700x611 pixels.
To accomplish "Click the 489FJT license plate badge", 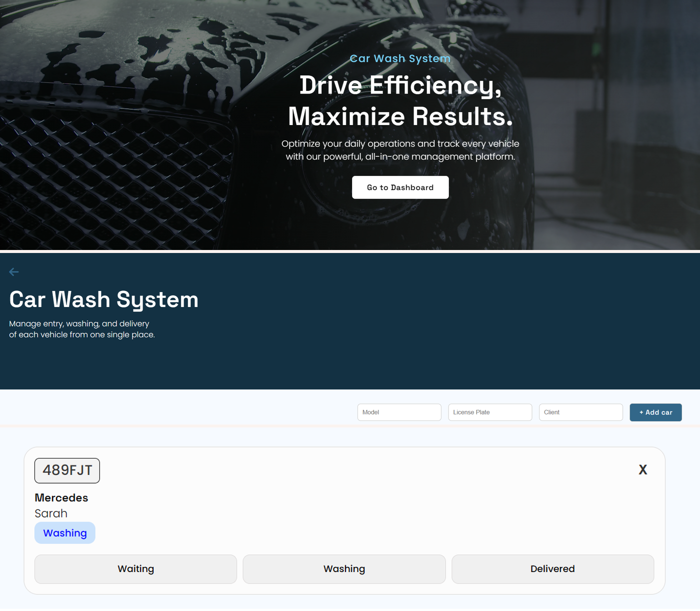I will (x=67, y=470).
